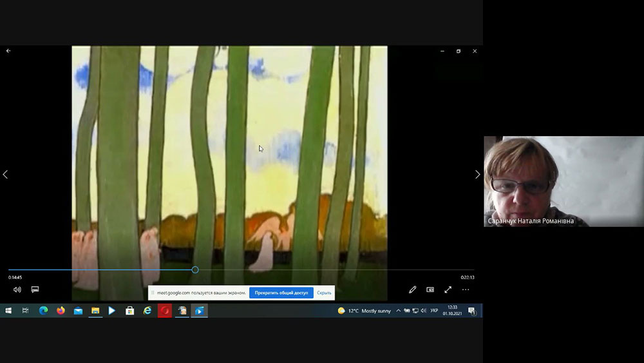
Task: Switch to the taskbar app left of Movies & TV
Action: 182,311
